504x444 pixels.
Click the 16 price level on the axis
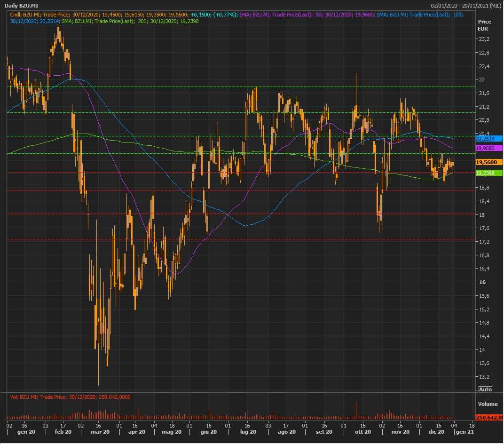point(481,282)
